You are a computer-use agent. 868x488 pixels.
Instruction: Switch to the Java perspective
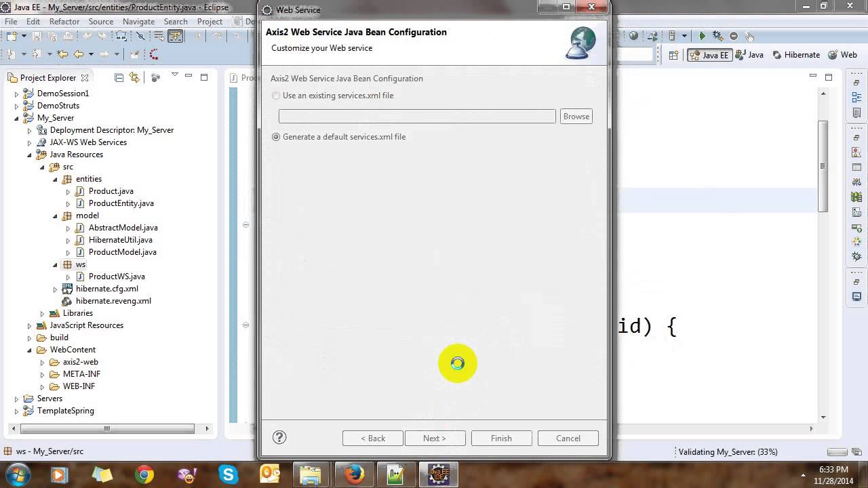click(x=749, y=55)
